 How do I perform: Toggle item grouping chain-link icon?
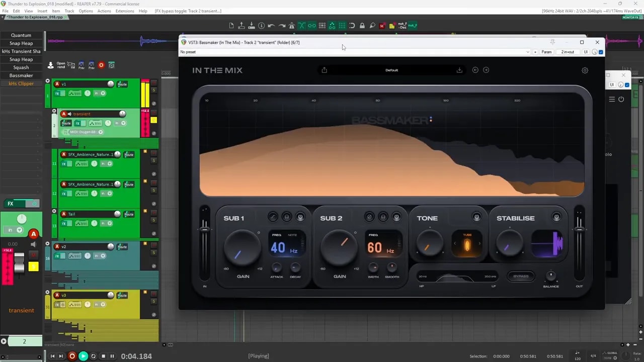(311, 26)
